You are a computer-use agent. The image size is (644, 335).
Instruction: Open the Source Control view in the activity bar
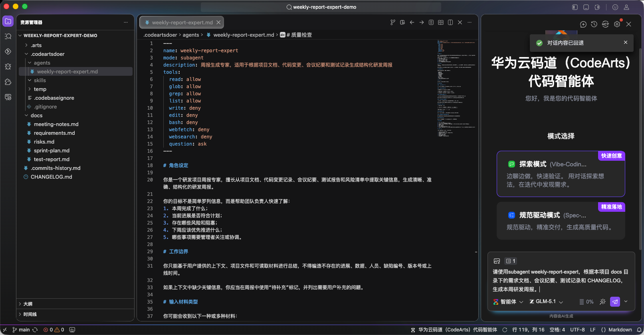pos(8,51)
